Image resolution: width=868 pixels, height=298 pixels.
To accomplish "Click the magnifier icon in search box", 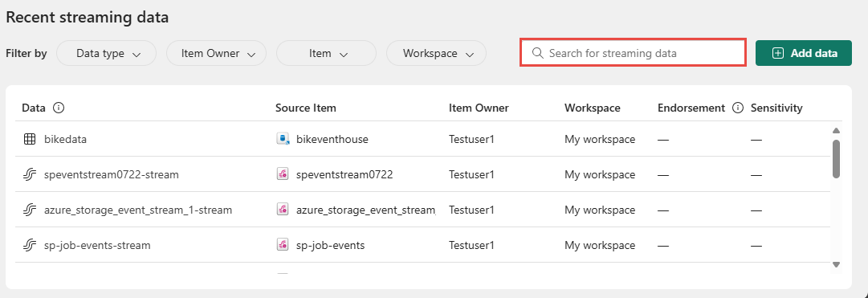I will [x=537, y=53].
